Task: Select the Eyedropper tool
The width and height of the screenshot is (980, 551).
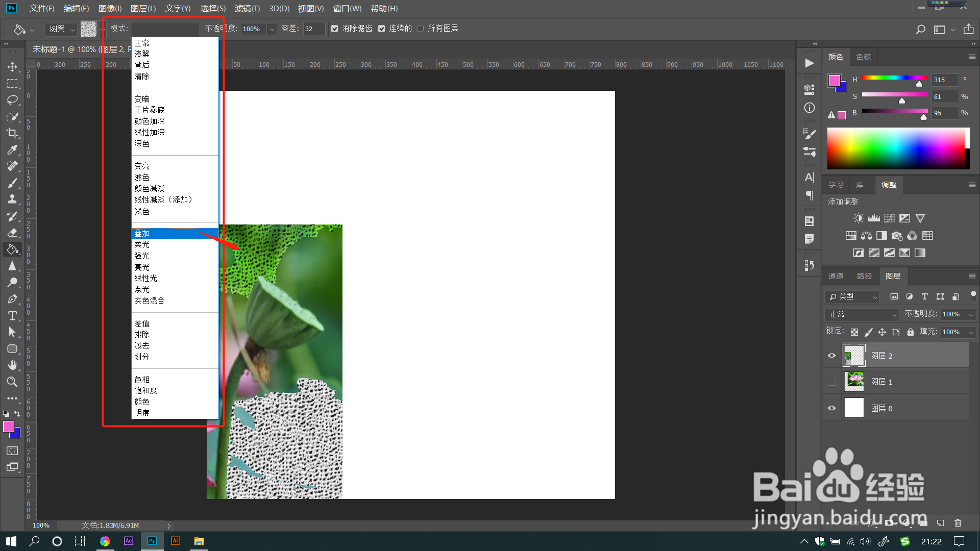Action: (x=12, y=149)
